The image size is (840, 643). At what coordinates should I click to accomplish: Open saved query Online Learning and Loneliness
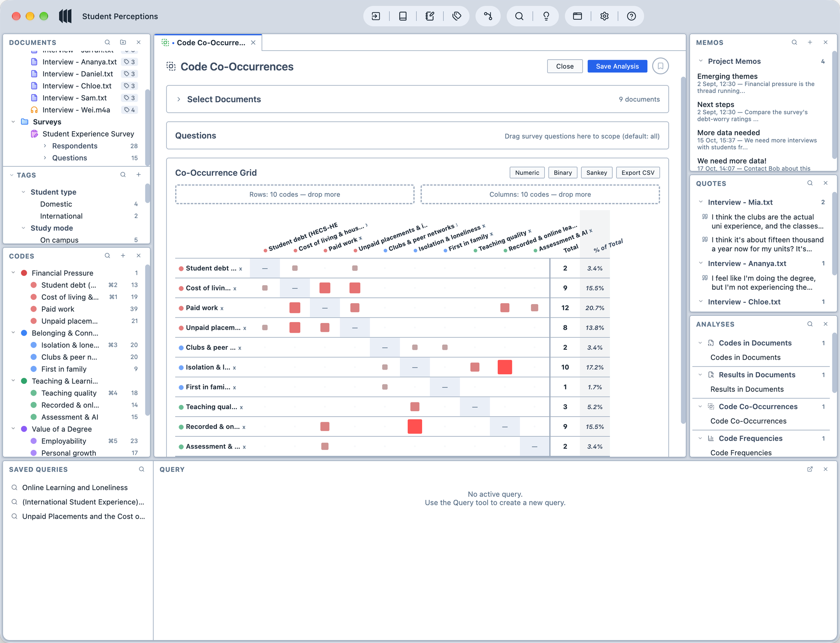click(75, 487)
